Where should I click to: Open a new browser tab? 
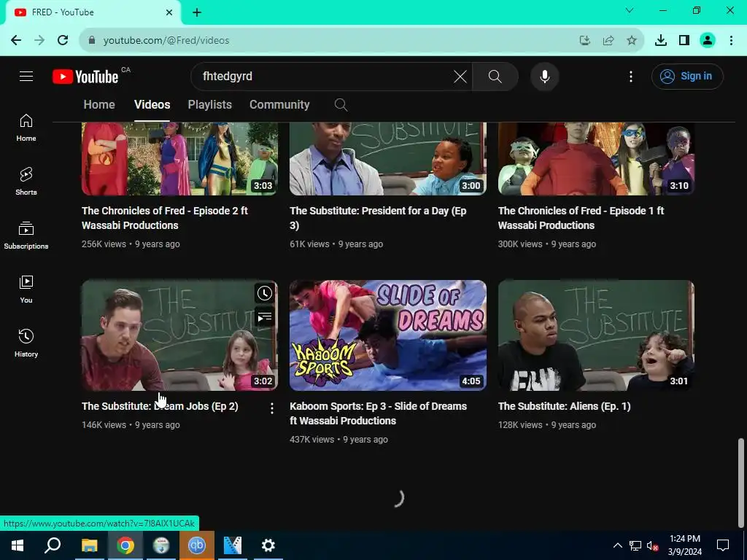click(x=197, y=12)
